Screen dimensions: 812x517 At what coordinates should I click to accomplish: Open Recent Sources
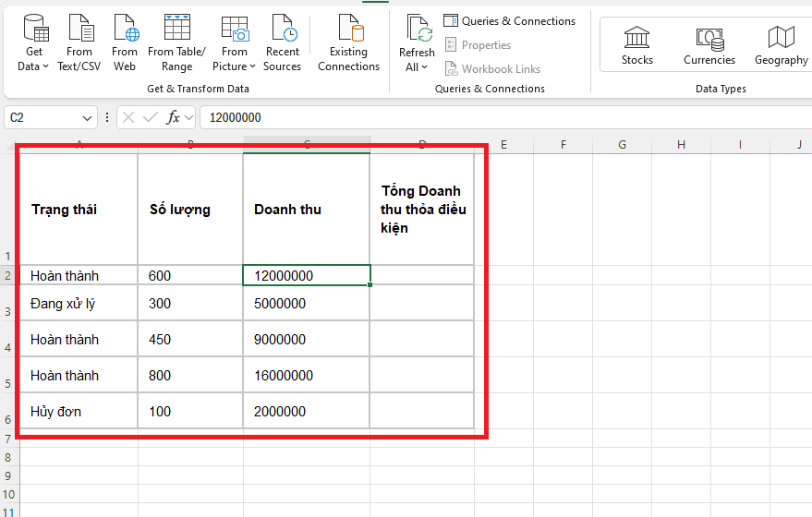(x=283, y=42)
